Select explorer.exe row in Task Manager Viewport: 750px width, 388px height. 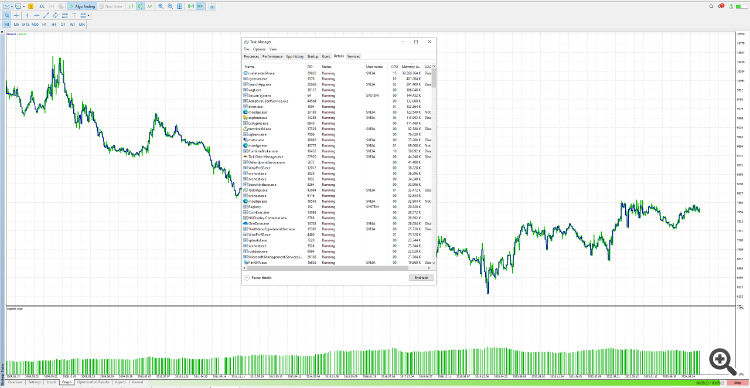pyautogui.click(x=337, y=118)
